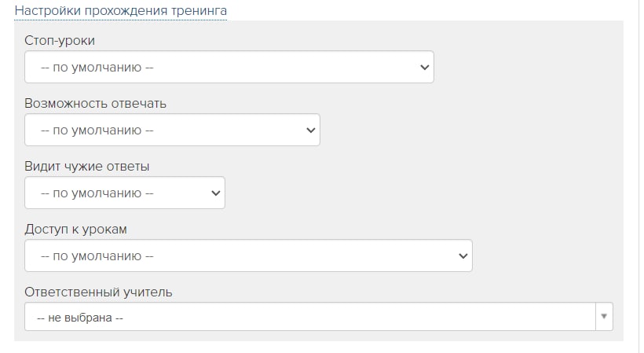The height and width of the screenshot is (353, 644).
Task: Expand the Доступ к урокам combo box
Action: click(248, 256)
